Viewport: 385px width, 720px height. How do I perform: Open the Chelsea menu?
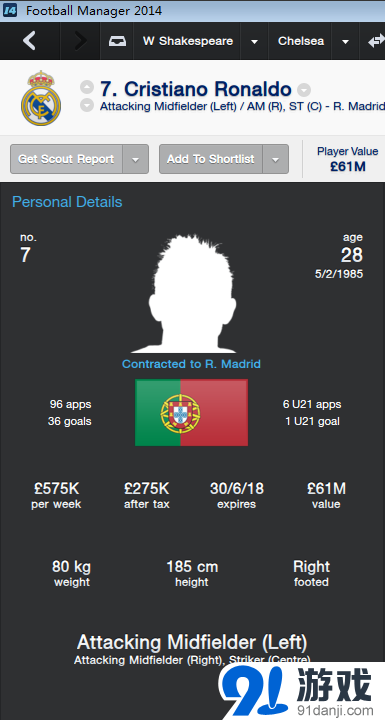300,41
